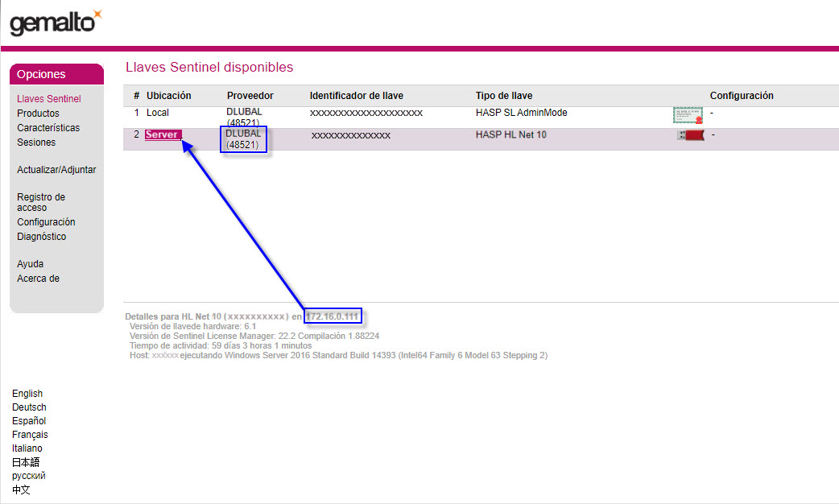Click the key identifier in the Server row
This screenshot has width=839, height=504.
tap(351, 136)
